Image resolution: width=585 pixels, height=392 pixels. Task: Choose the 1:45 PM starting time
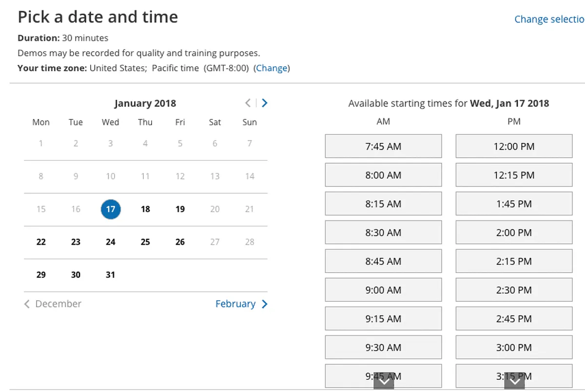514,204
